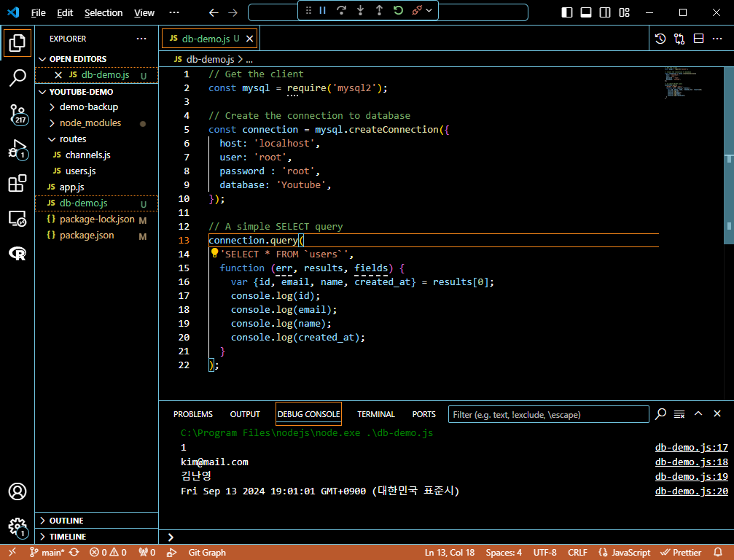Show more menu bar items

click(174, 12)
